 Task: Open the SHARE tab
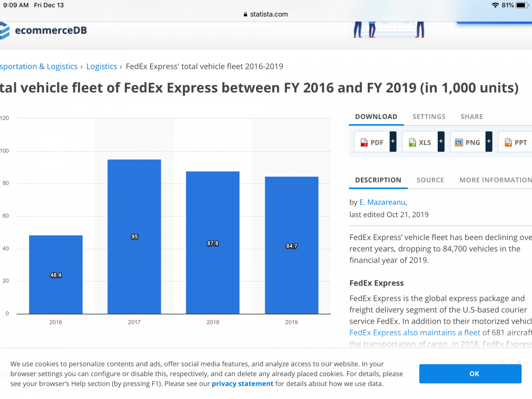coord(472,117)
